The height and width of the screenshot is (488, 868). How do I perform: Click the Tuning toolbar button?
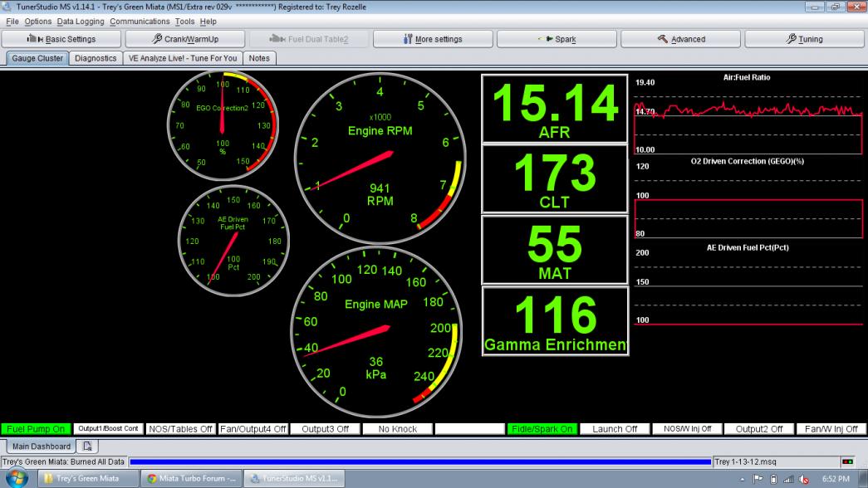pos(804,39)
